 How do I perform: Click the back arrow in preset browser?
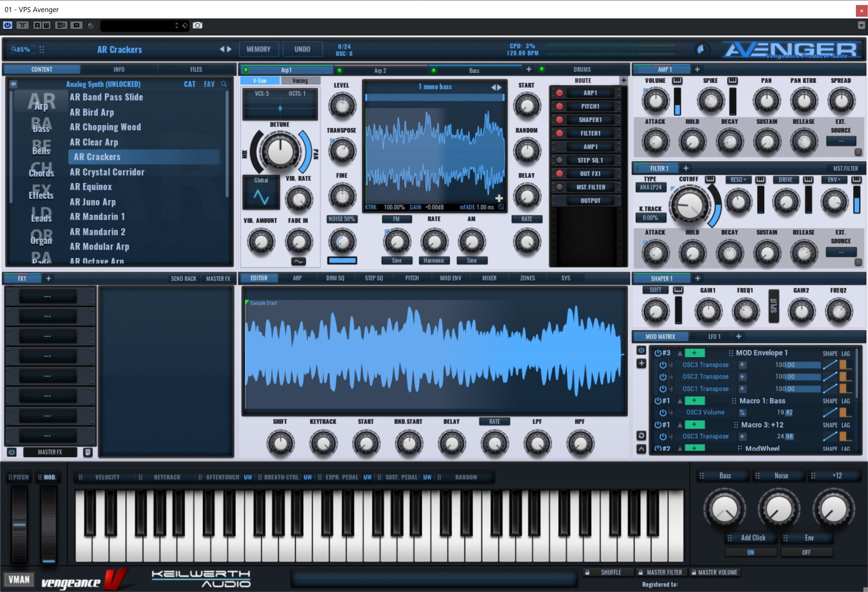tap(13, 84)
